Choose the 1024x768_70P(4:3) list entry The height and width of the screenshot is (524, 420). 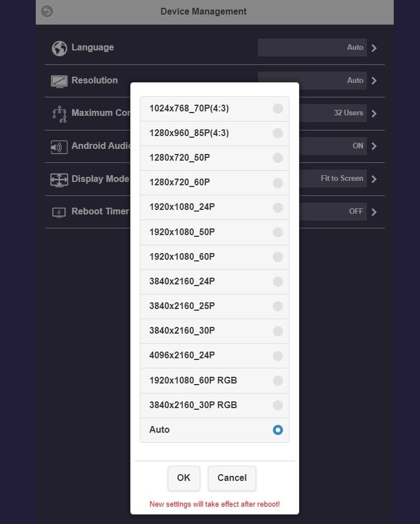(214, 109)
